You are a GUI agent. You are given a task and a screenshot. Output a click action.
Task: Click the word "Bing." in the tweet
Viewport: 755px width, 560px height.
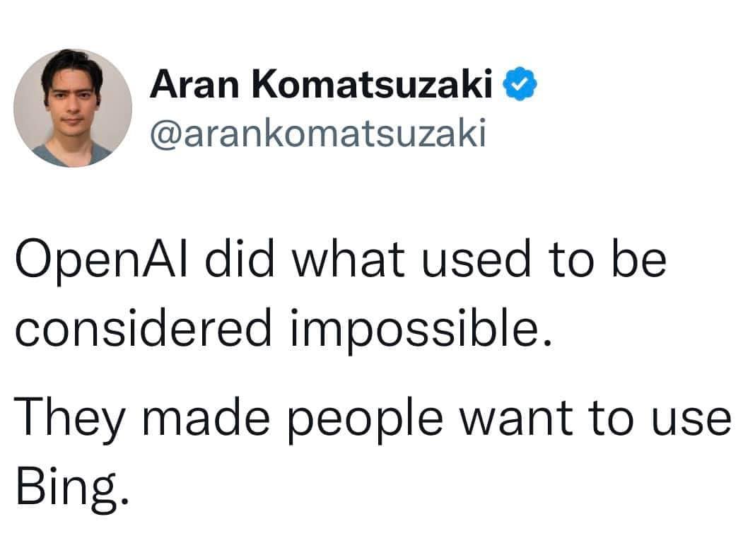tap(72, 484)
